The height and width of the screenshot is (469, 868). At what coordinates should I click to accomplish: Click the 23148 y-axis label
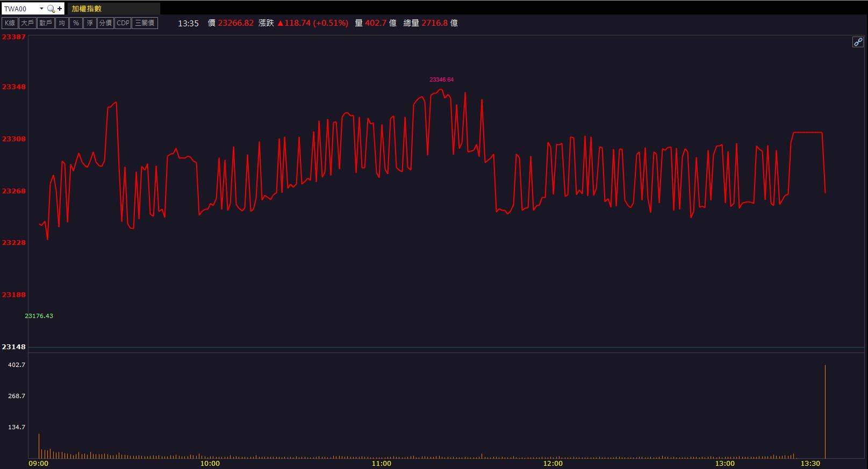click(x=14, y=347)
